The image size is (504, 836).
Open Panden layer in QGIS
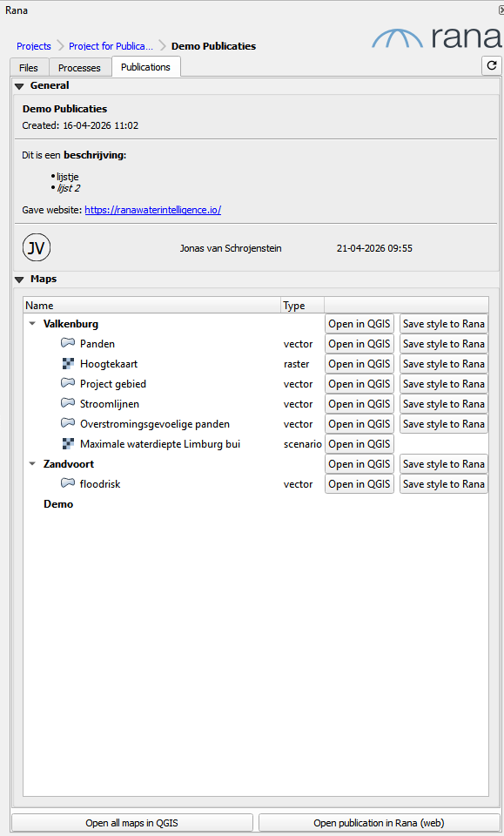[x=360, y=344]
